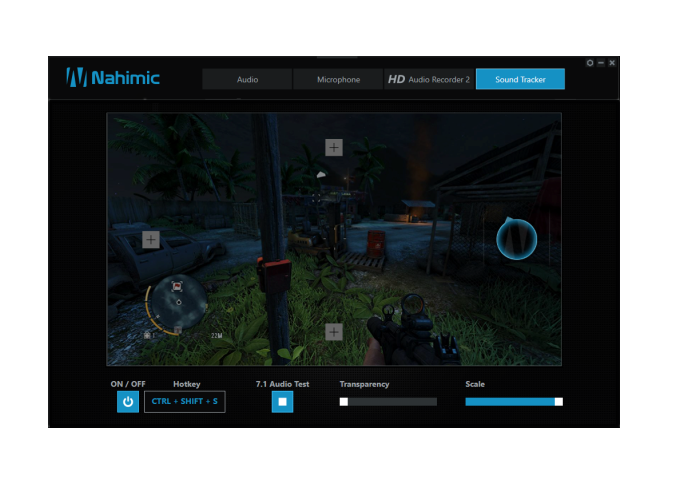Image resolution: width=685 pixels, height=502 pixels.
Task: Click the bottom plus position marker
Action: (x=334, y=332)
